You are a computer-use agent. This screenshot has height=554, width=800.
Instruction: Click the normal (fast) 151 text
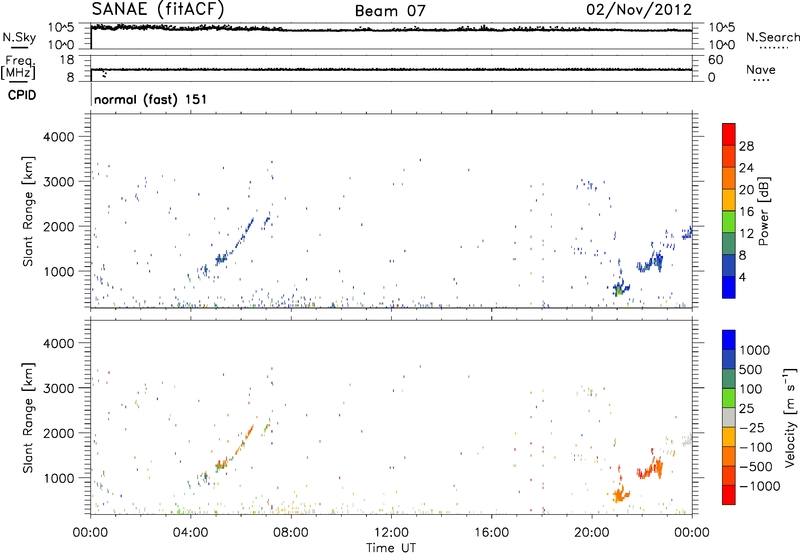tap(151, 99)
